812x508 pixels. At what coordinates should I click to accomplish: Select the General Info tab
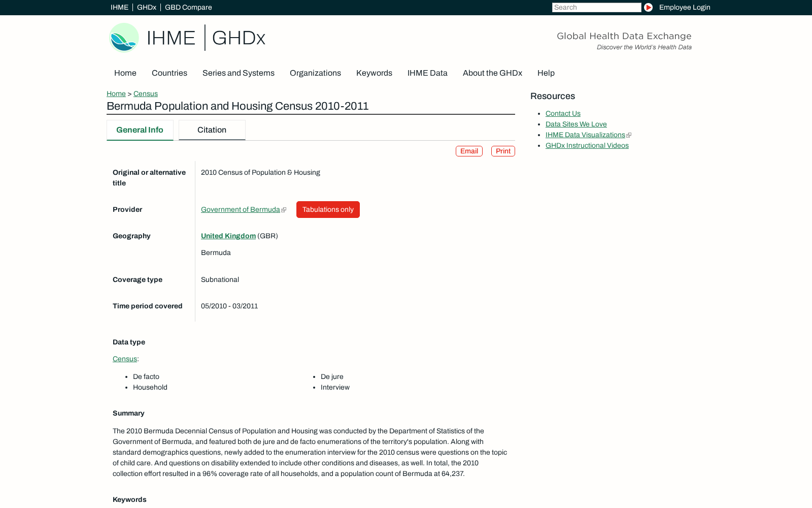[x=140, y=130]
